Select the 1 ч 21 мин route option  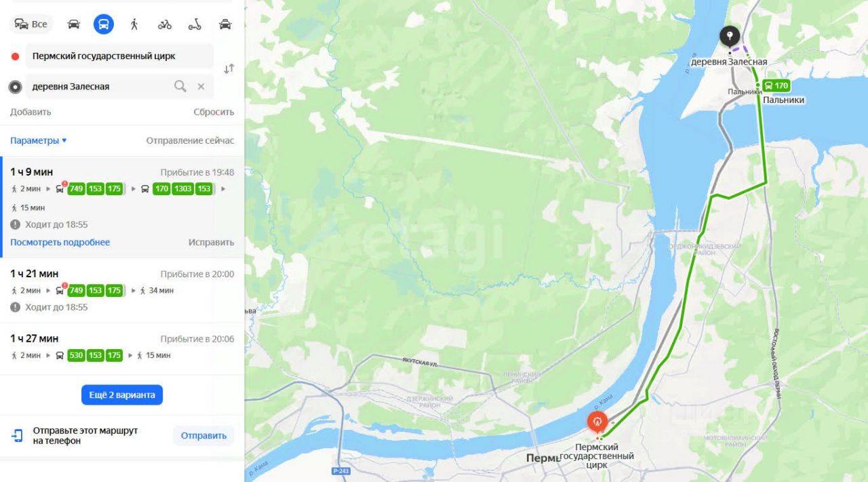(122, 290)
